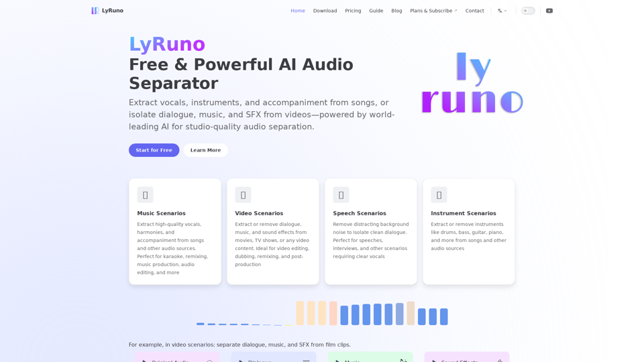Open the Contact page
This screenshot has height=362, width=644.
click(474, 11)
